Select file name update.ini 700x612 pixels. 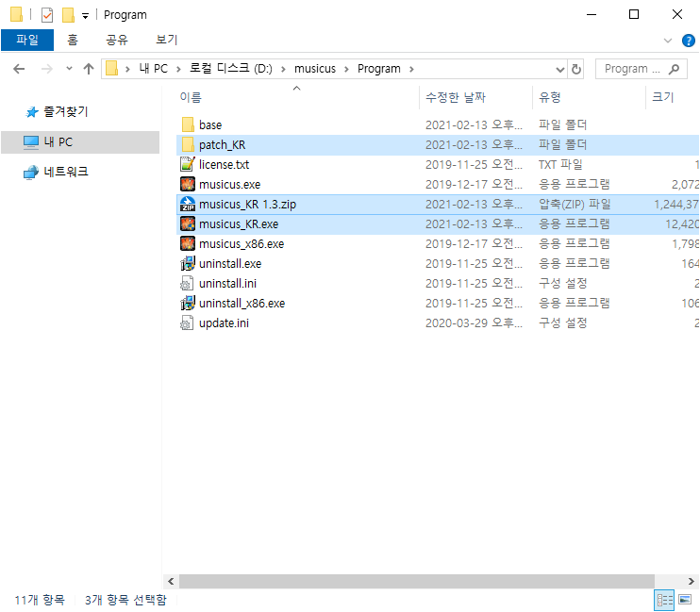point(224,323)
